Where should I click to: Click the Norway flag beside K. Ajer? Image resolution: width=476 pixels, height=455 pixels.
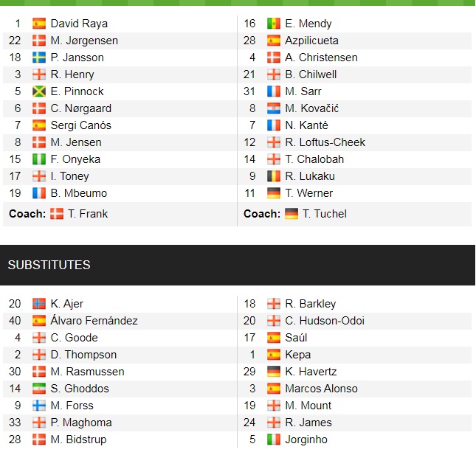pyautogui.click(x=39, y=304)
